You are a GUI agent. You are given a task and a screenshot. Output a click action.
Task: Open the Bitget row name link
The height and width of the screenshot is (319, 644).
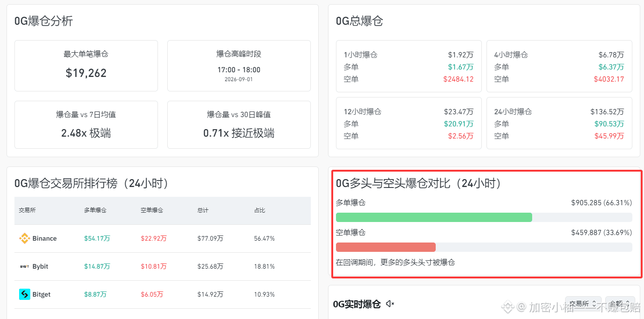41,294
